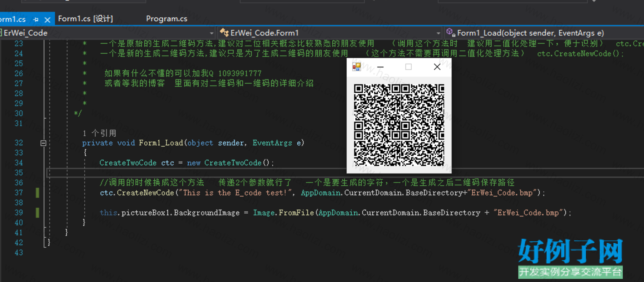Click the ctc variable declaration on line 34
Screen dimensions: 644x282
click(x=168, y=163)
